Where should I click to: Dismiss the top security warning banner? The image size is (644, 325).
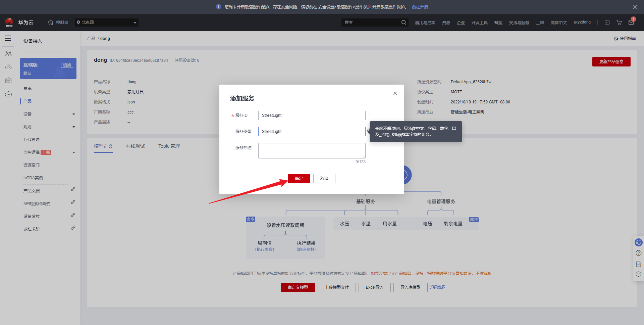click(x=635, y=7)
